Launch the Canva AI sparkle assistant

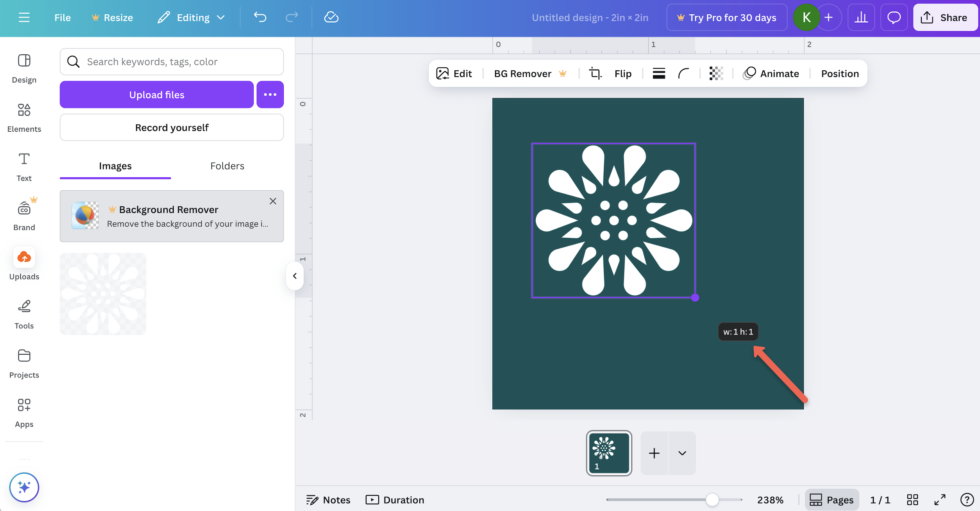24,487
